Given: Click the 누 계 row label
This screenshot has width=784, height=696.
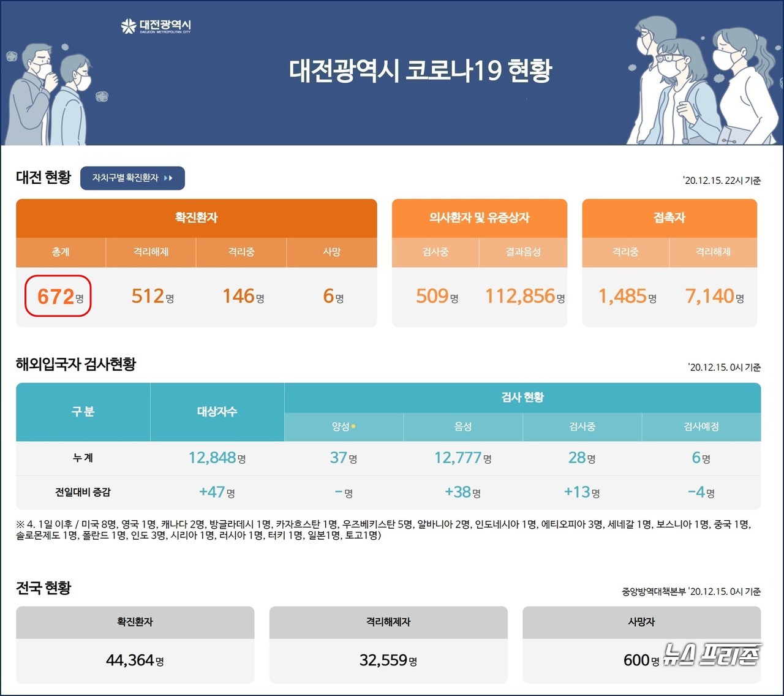Looking at the screenshot, I should 83,458.
